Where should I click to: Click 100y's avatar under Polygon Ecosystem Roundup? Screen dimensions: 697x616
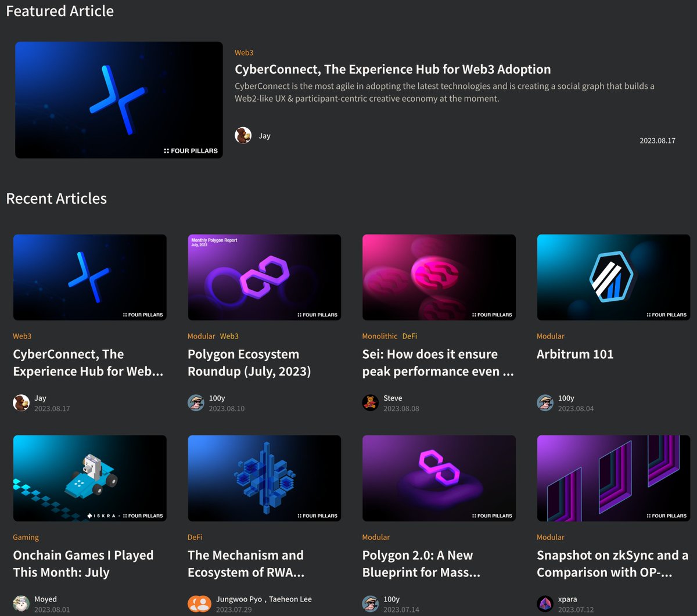pyautogui.click(x=196, y=402)
